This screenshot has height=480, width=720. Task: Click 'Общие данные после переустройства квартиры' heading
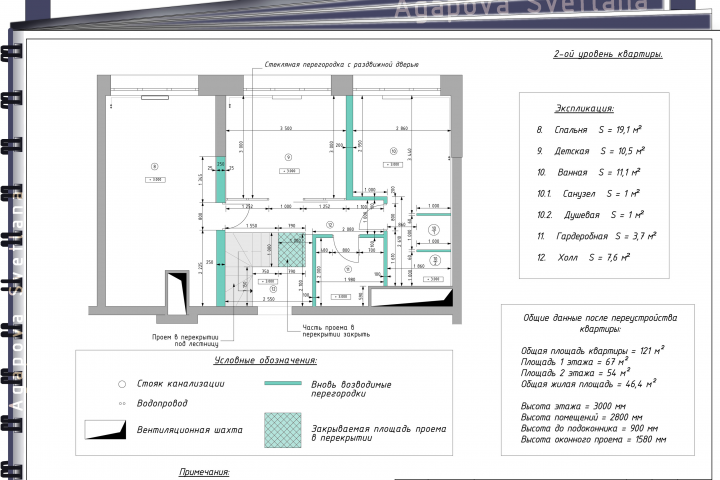pos(600,323)
